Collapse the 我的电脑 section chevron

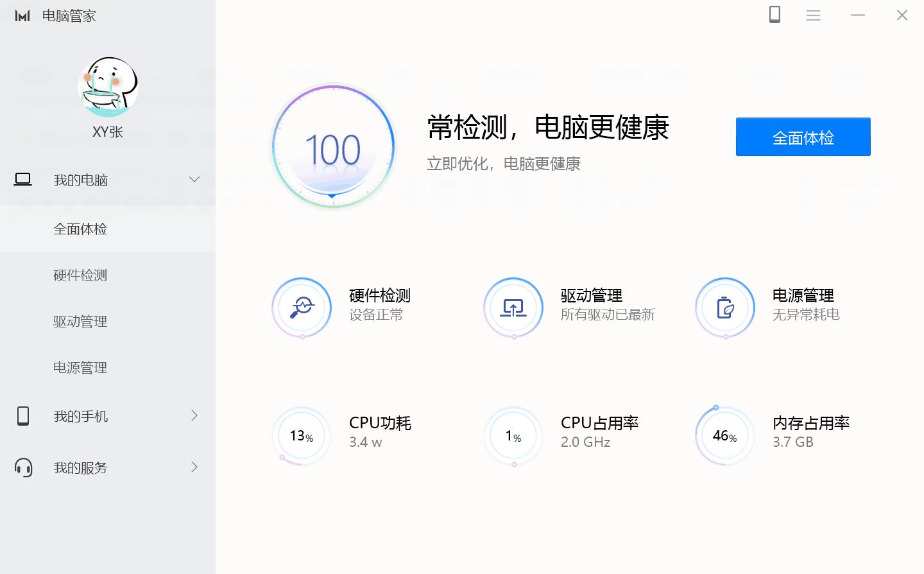coord(194,180)
